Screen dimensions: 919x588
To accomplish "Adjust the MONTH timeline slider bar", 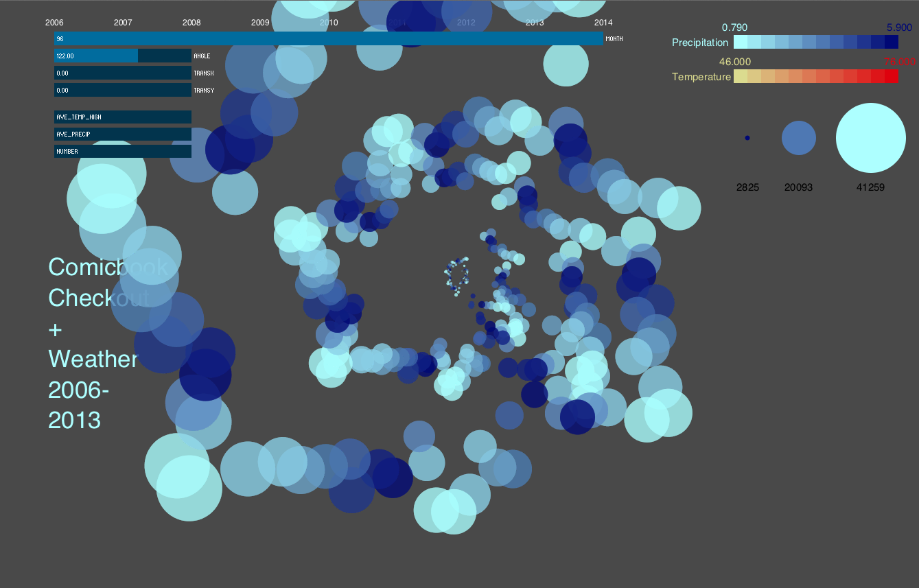I will pyautogui.click(x=329, y=39).
